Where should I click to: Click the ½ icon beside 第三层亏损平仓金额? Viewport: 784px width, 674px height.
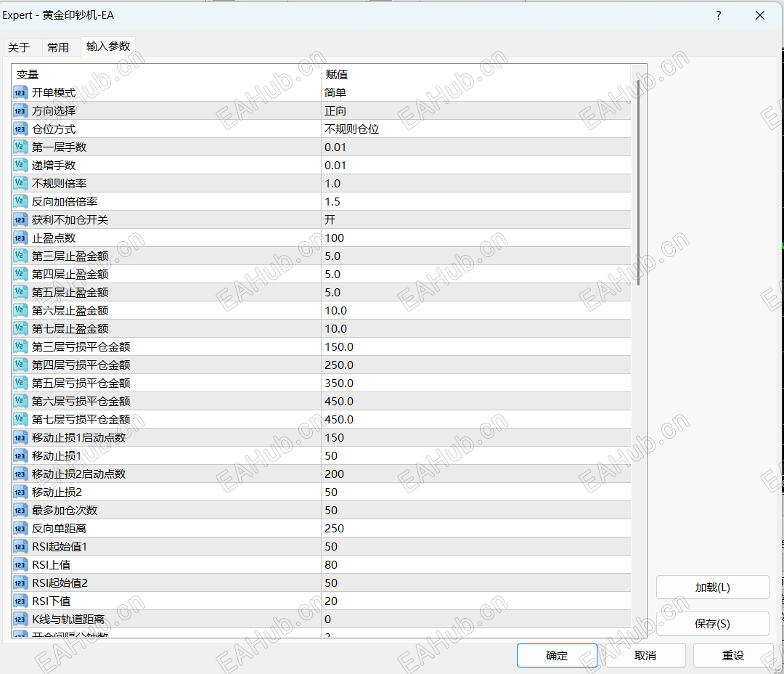(x=20, y=346)
